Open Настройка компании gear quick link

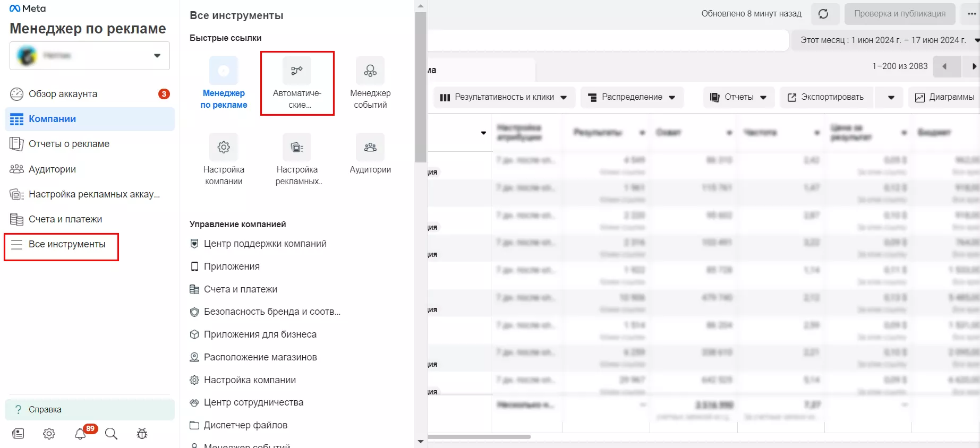(x=224, y=147)
